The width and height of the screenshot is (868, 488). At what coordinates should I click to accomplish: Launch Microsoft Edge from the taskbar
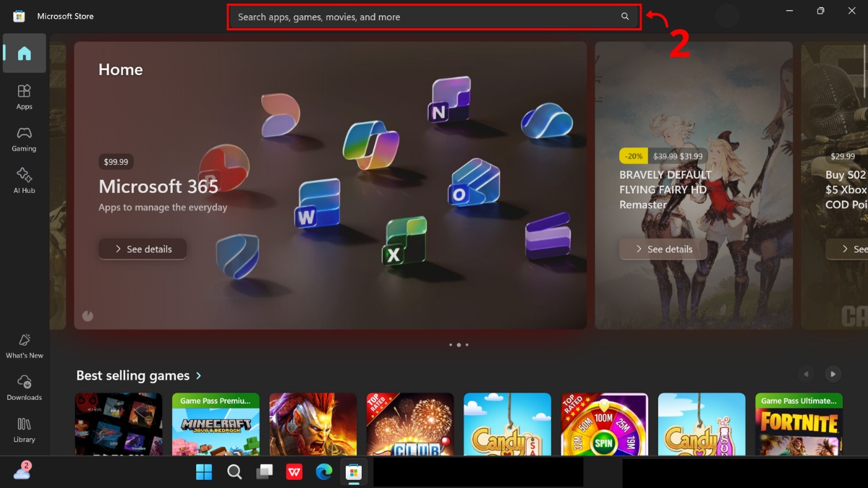(324, 472)
